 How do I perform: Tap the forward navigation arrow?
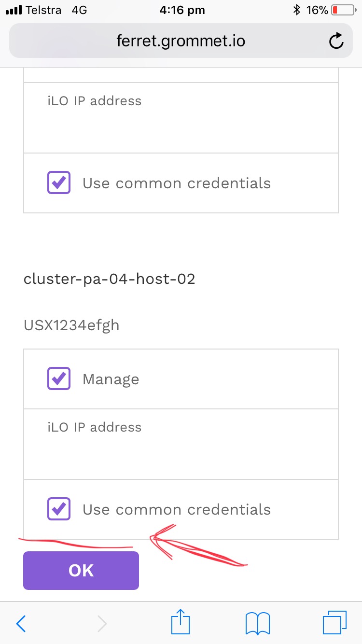tap(102, 623)
